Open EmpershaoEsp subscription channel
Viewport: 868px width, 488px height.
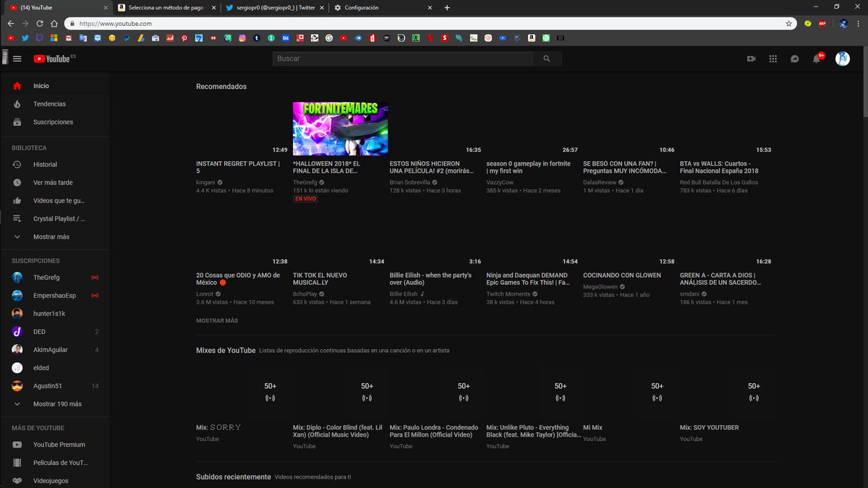[x=55, y=296]
